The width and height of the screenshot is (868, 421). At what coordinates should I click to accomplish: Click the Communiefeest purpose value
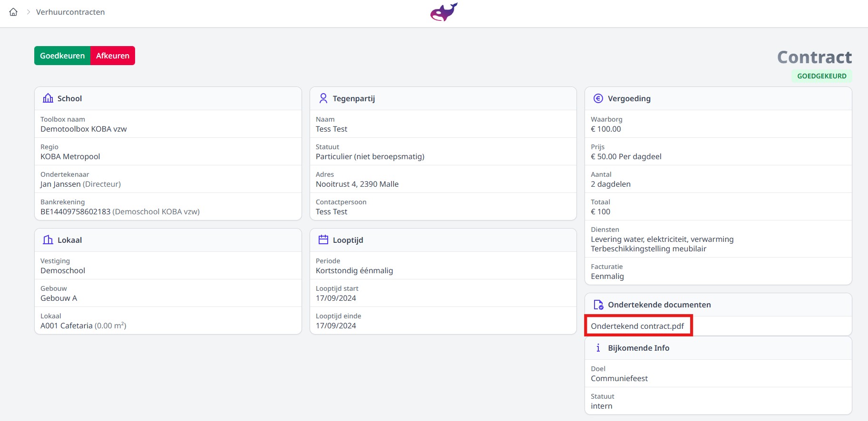tap(619, 378)
